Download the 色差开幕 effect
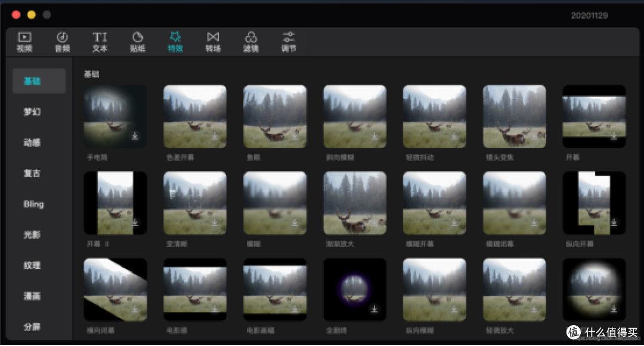 pos(215,136)
